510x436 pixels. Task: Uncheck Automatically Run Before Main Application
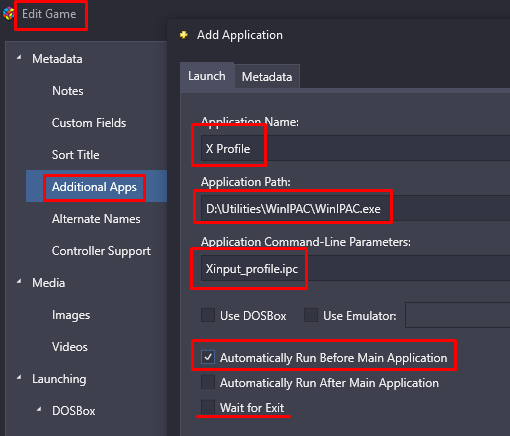[208, 357]
